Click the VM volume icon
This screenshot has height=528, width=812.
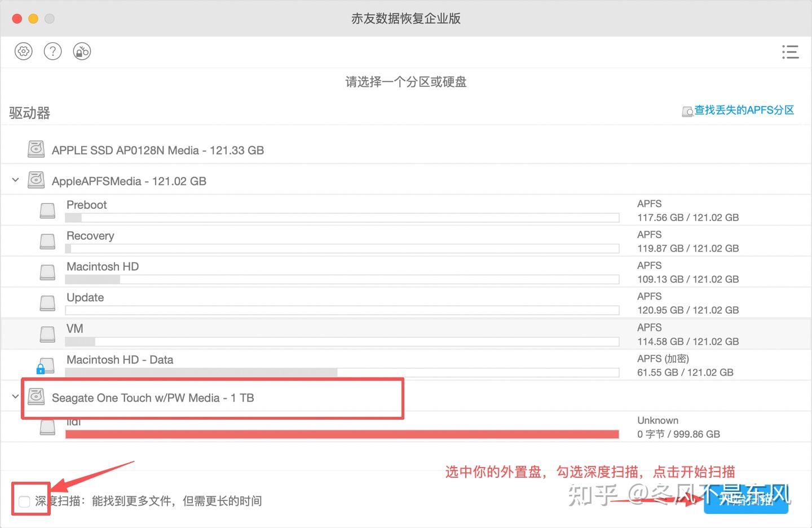(x=47, y=335)
